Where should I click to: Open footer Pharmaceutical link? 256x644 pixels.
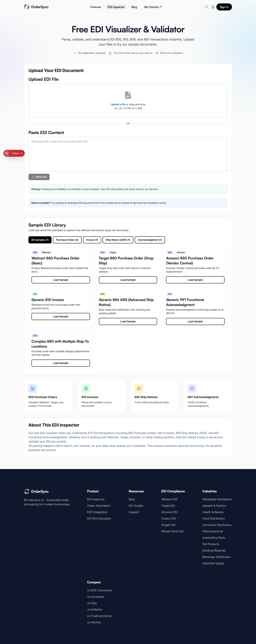coord(213,532)
